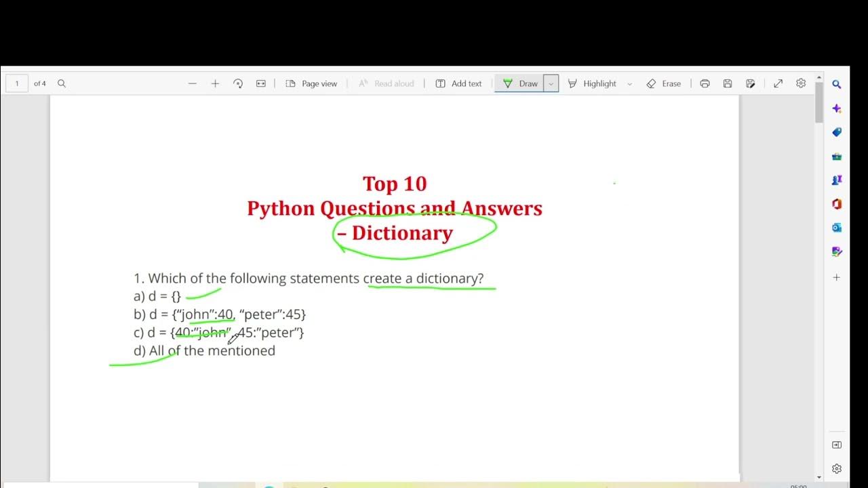Open the Tools briefcase icon in sidebar

837,157
